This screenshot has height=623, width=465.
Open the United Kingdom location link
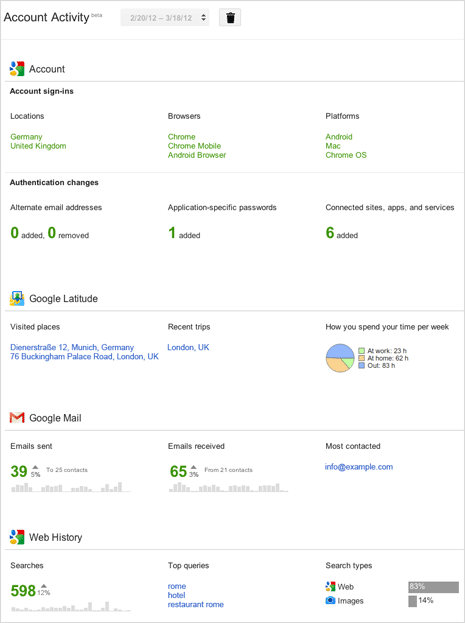pyautogui.click(x=38, y=146)
